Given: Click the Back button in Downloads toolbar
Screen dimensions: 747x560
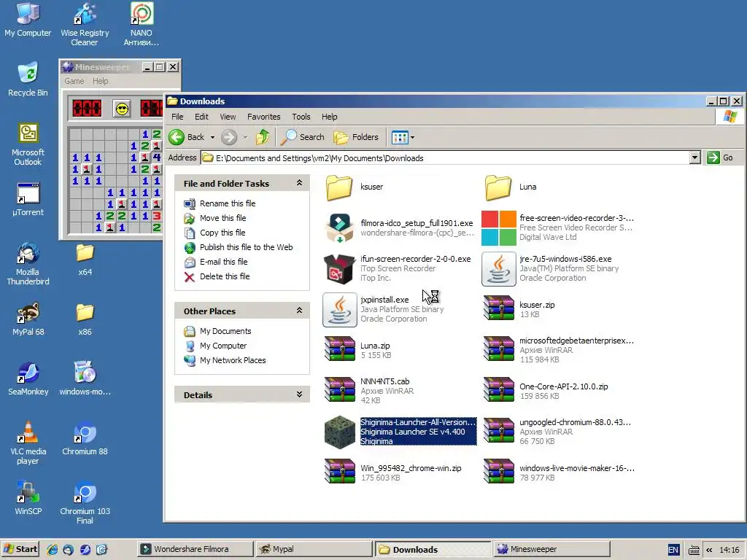Looking at the screenshot, I should 187,137.
